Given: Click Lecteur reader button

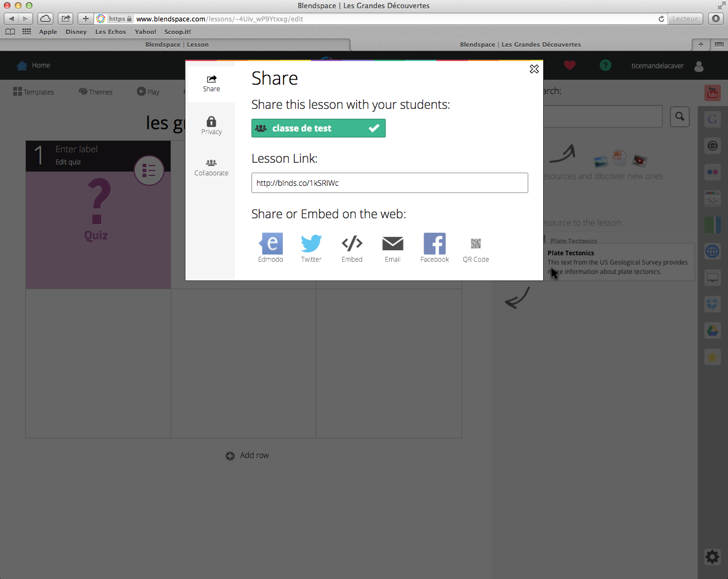Looking at the screenshot, I should click(685, 19).
